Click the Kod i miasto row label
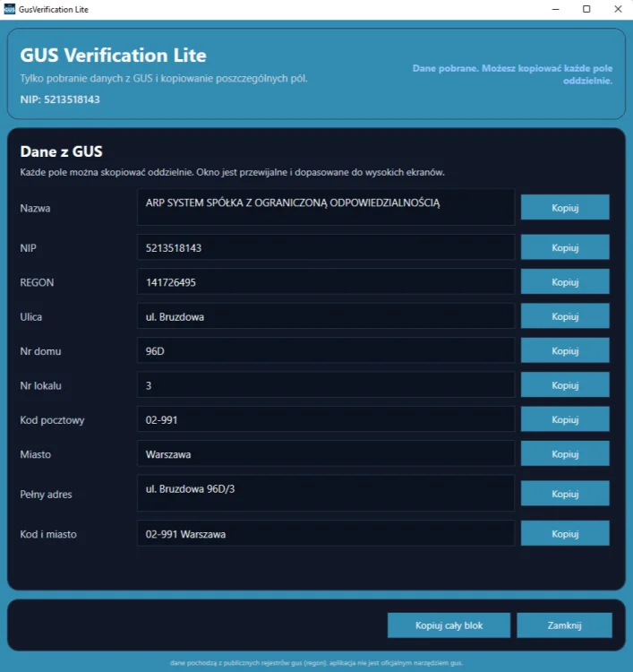The width and height of the screenshot is (633, 672). [x=48, y=534]
